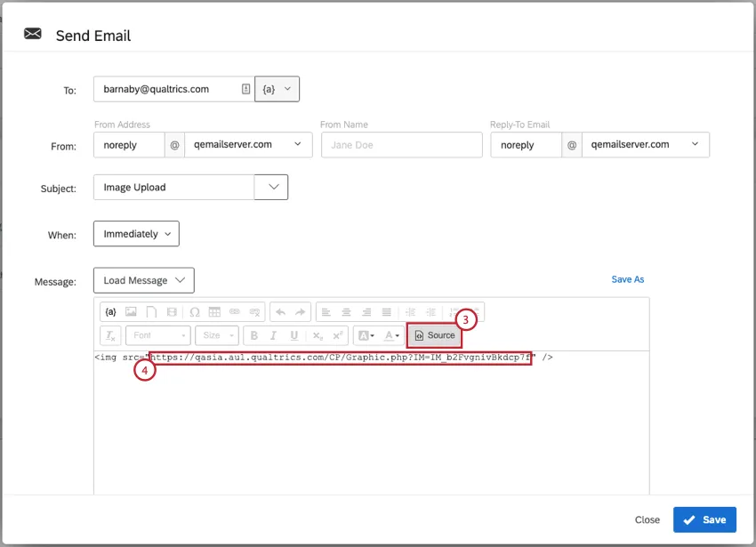Expand the Load Message dropdown
Screen dimensions: 756x547
coord(143,279)
